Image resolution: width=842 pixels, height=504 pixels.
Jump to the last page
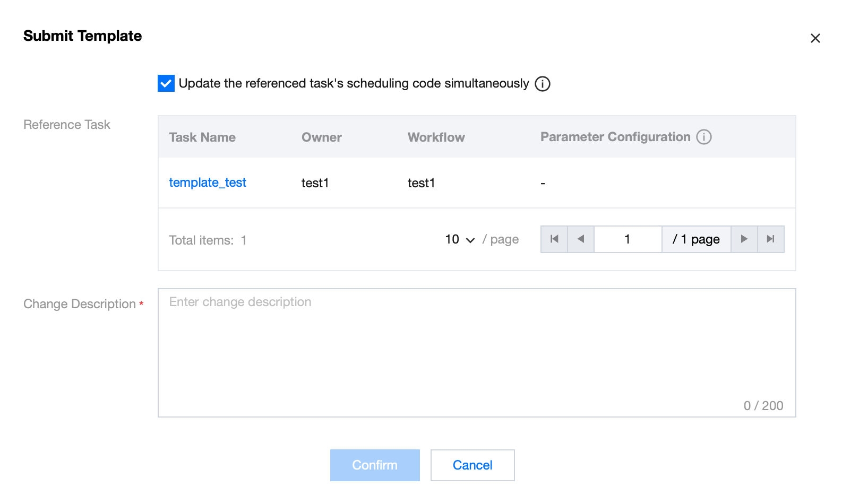coord(771,239)
